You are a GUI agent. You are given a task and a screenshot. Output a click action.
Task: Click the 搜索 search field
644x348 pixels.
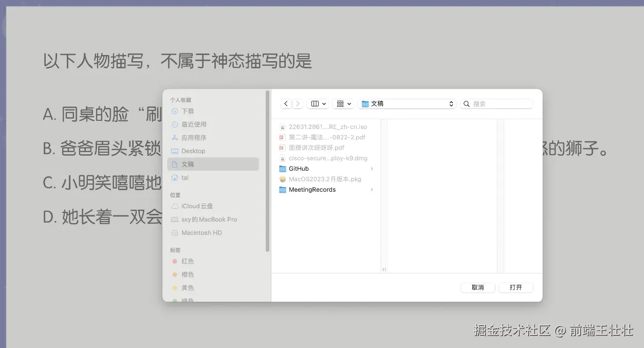[496, 104]
